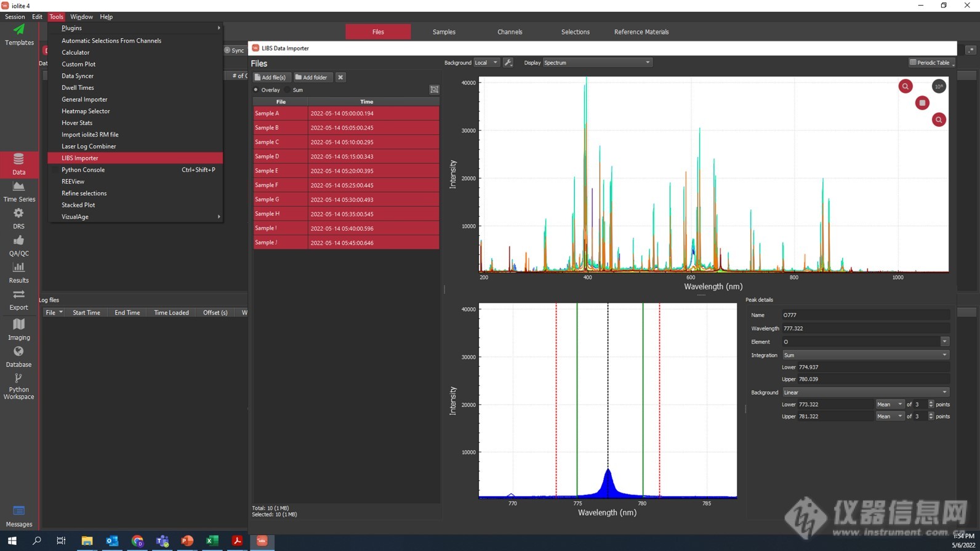
Task: Open Outlook from the taskbar
Action: 112,541
